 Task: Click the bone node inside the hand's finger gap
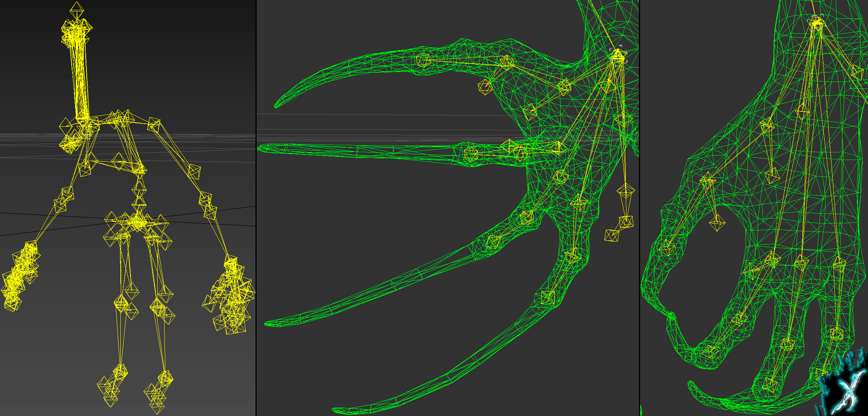717,223
